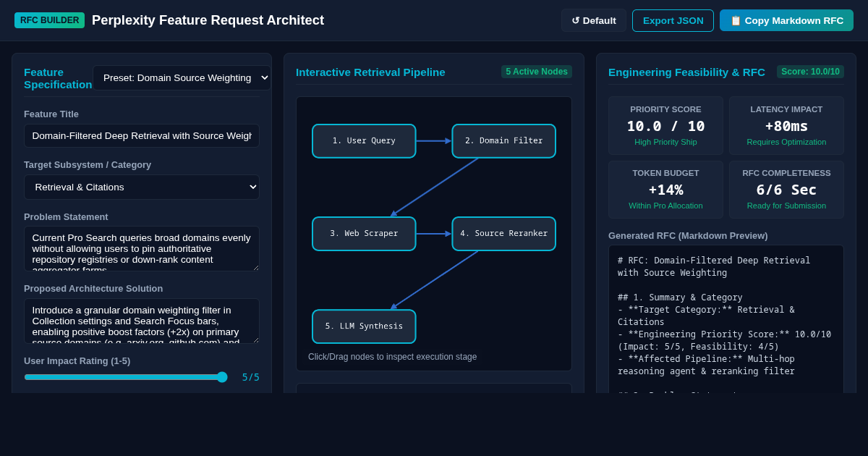Click the 'High Priority Ship' status text
Screen dimensions: 868x456
[x=665, y=142]
